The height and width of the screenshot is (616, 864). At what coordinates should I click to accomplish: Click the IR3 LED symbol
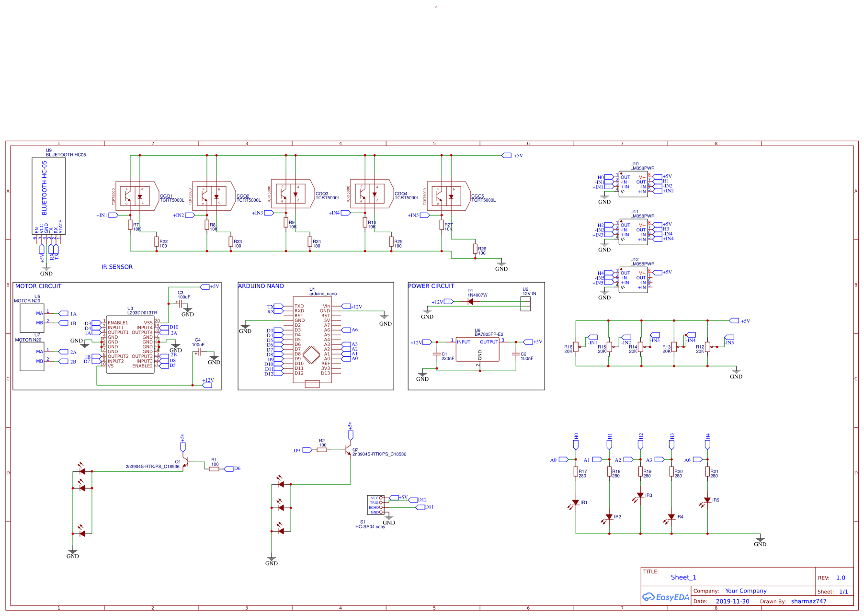click(x=639, y=496)
